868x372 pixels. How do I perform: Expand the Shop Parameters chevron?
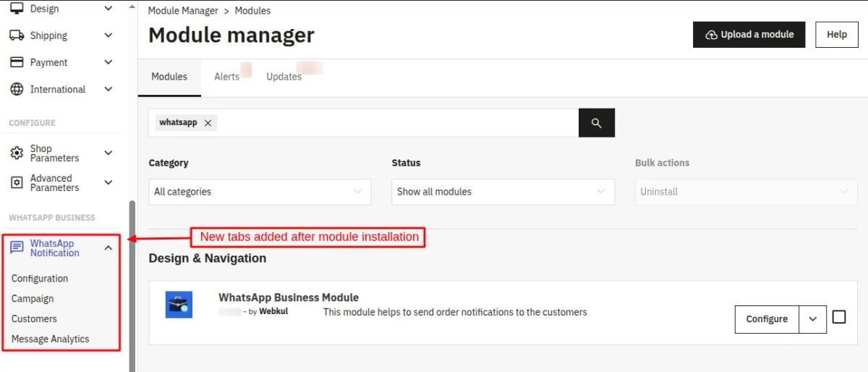coord(109,153)
